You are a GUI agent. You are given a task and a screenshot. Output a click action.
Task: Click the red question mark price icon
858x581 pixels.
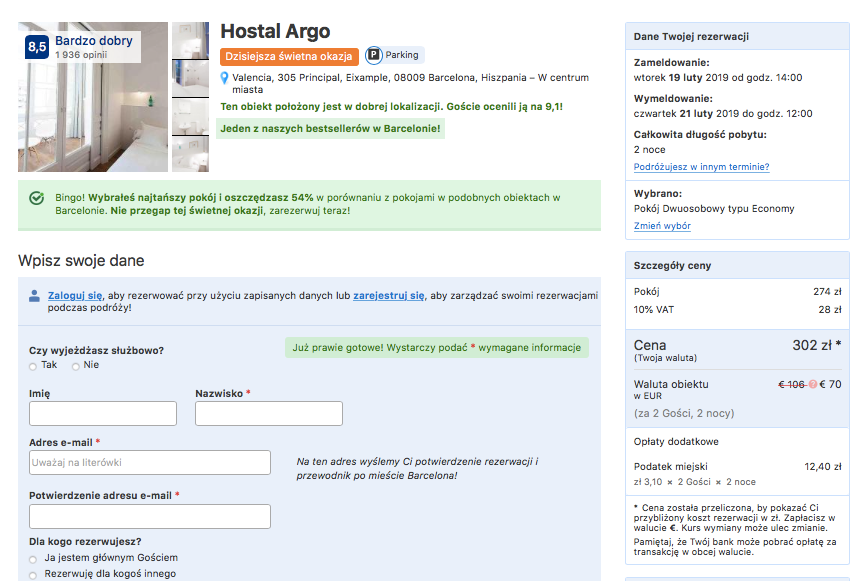813,385
